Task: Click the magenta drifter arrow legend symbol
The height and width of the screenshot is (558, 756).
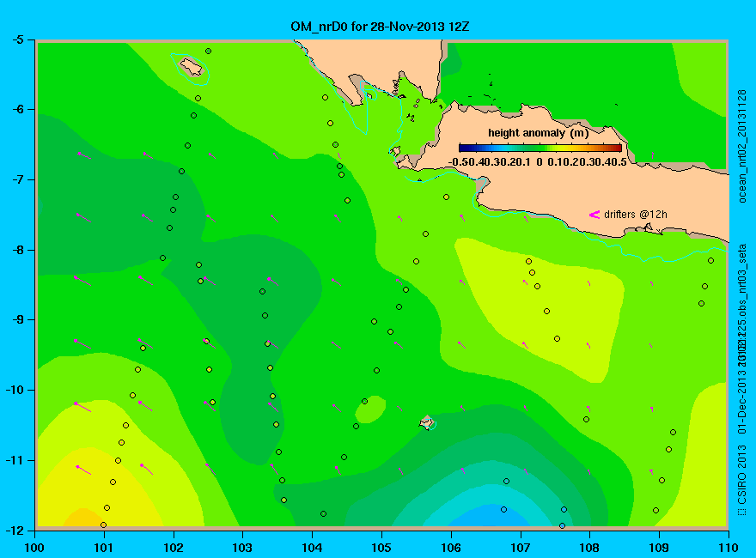Action: (x=594, y=215)
